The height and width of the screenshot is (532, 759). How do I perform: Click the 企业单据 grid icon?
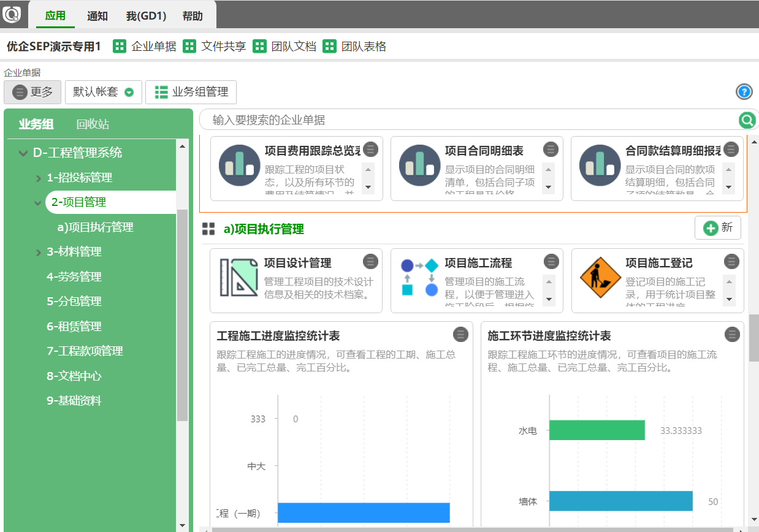click(x=120, y=47)
